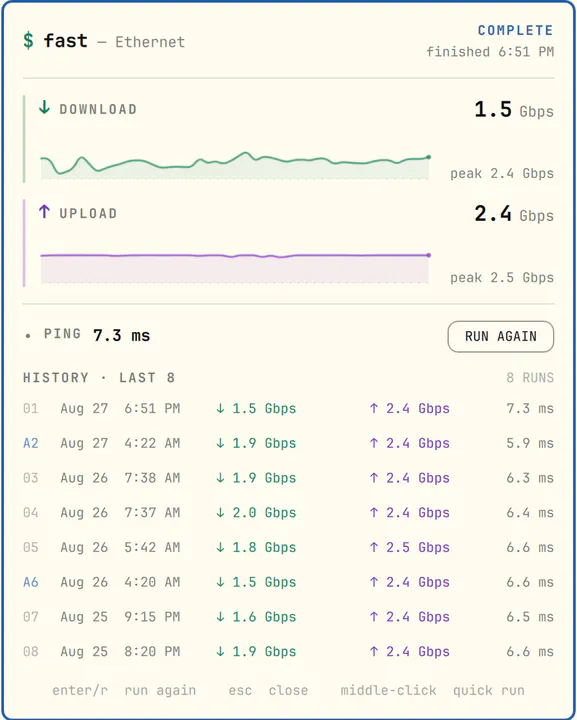Click the 'esc close' shortcut hint
Screen dimensions: 577x720
pyautogui.click(x=268, y=691)
